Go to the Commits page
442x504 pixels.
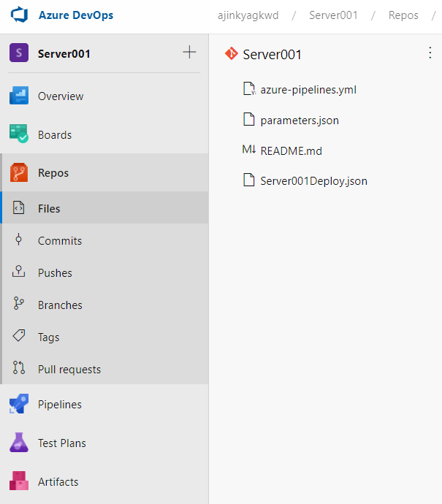coord(59,241)
